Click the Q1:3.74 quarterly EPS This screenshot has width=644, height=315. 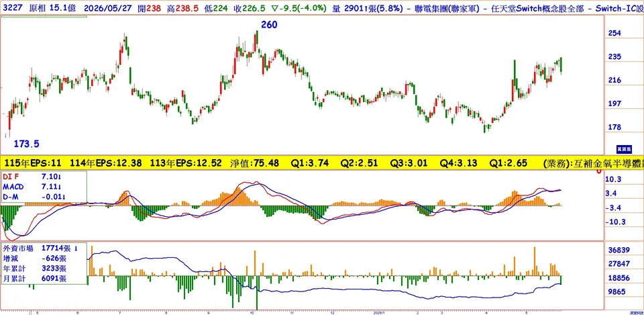point(309,163)
